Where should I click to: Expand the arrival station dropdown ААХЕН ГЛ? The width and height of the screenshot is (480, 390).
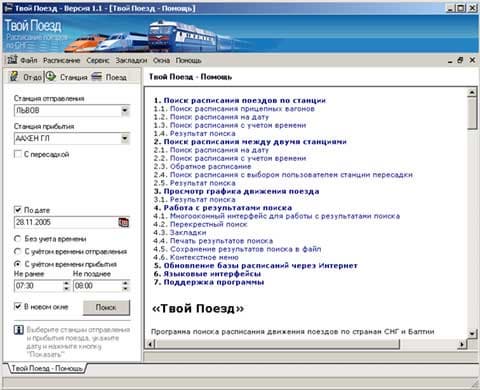(125, 138)
